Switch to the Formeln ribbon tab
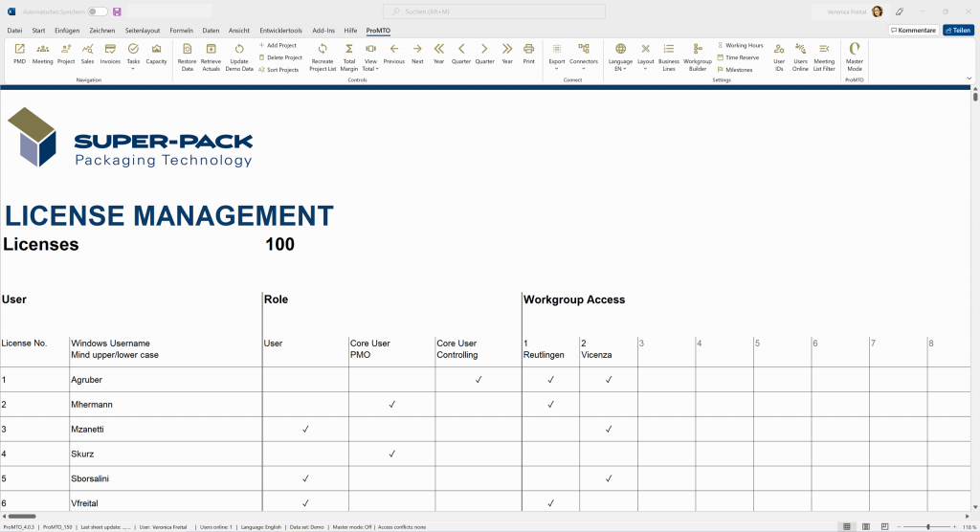This screenshot has width=980, height=532. pyautogui.click(x=181, y=31)
